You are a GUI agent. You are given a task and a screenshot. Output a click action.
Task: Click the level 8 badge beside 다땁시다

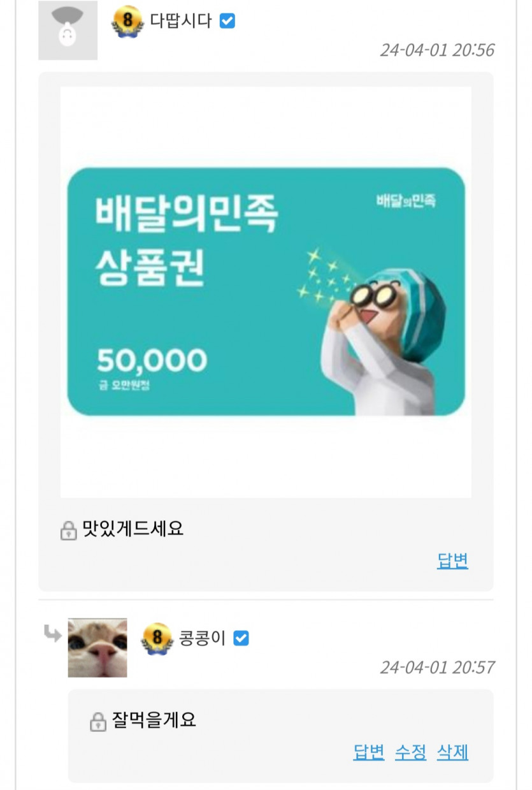[127, 22]
